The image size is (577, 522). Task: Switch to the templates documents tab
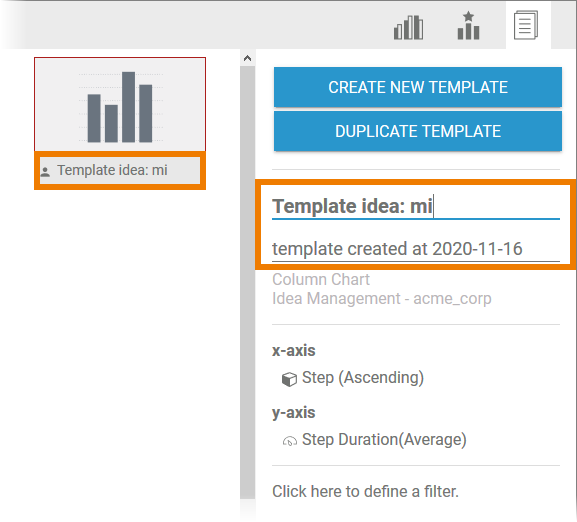526,25
